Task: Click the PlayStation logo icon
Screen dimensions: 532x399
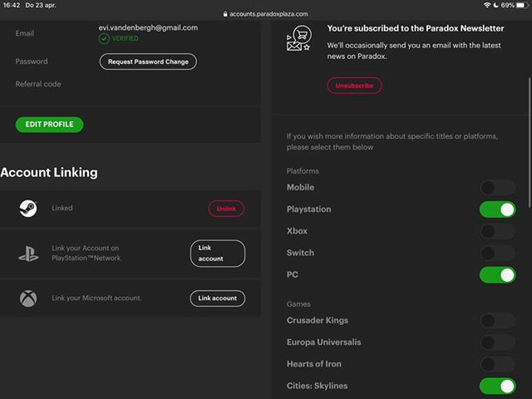Action: coord(28,254)
